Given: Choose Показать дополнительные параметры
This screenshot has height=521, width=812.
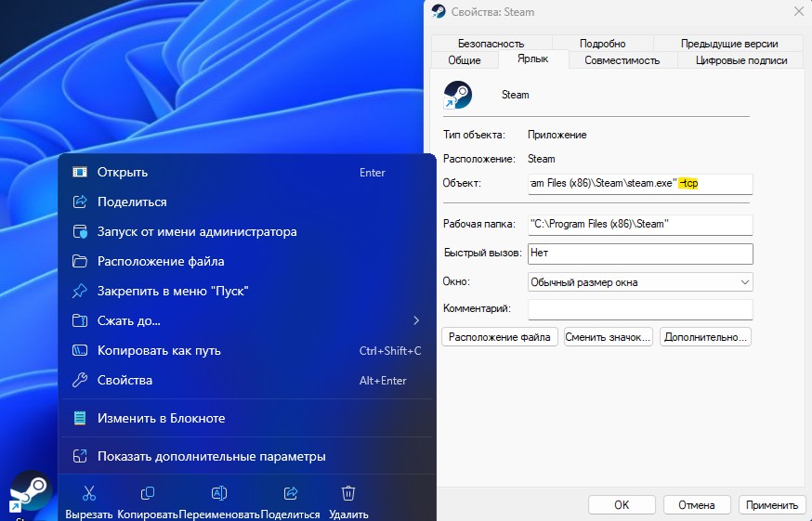Looking at the screenshot, I should (246, 456).
